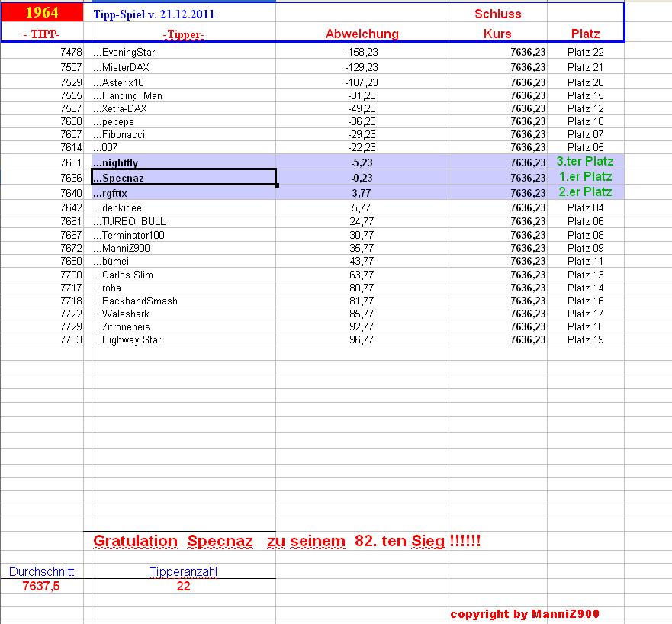Click the Kurs column header
Image resolution: width=672 pixels, height=624 pixels.
click(497, 34)
